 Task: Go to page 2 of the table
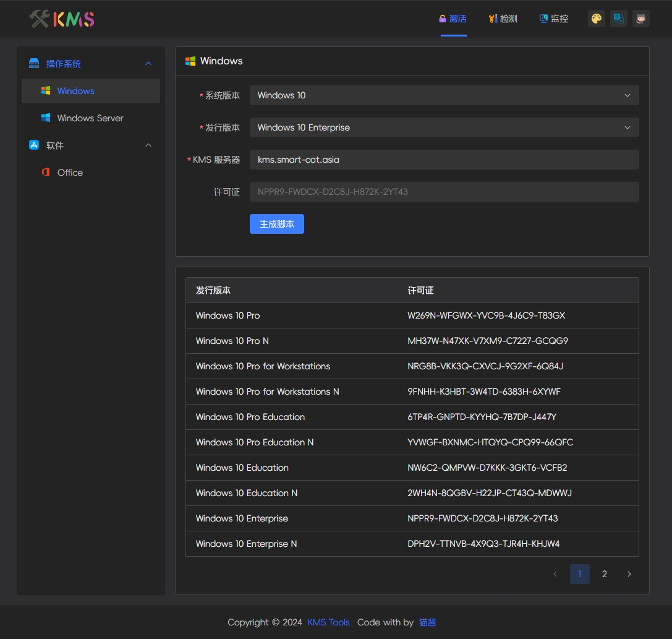605,574
